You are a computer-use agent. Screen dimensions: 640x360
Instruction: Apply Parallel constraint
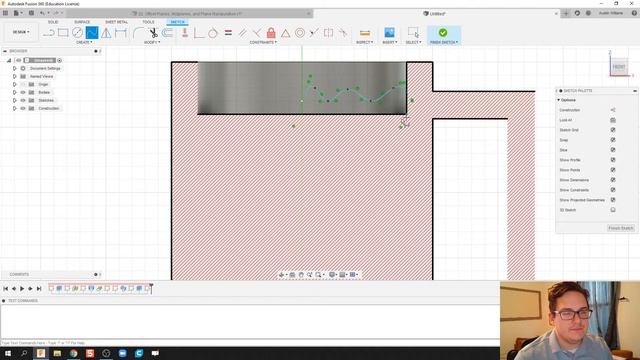coord(242,33)
